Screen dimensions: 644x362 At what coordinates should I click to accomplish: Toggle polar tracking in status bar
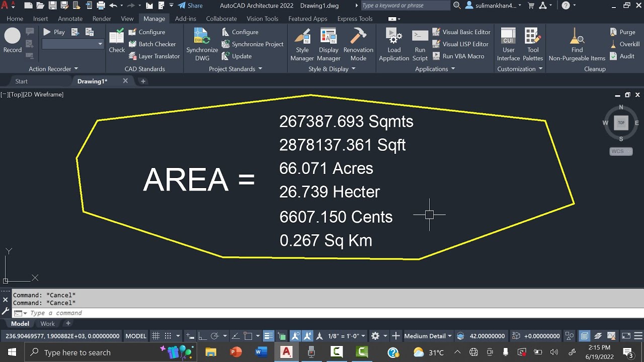pos(214,336)
